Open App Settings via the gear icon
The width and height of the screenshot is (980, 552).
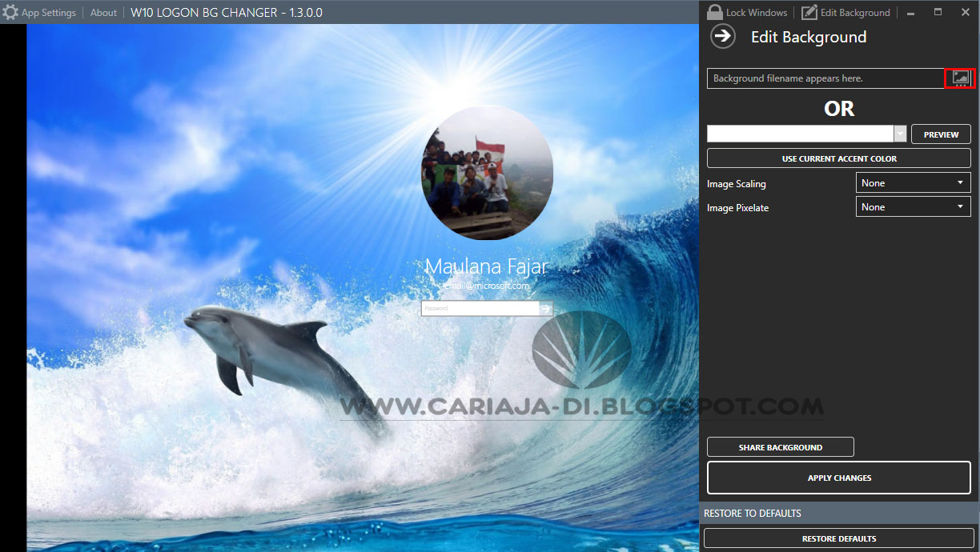(11, 12)
